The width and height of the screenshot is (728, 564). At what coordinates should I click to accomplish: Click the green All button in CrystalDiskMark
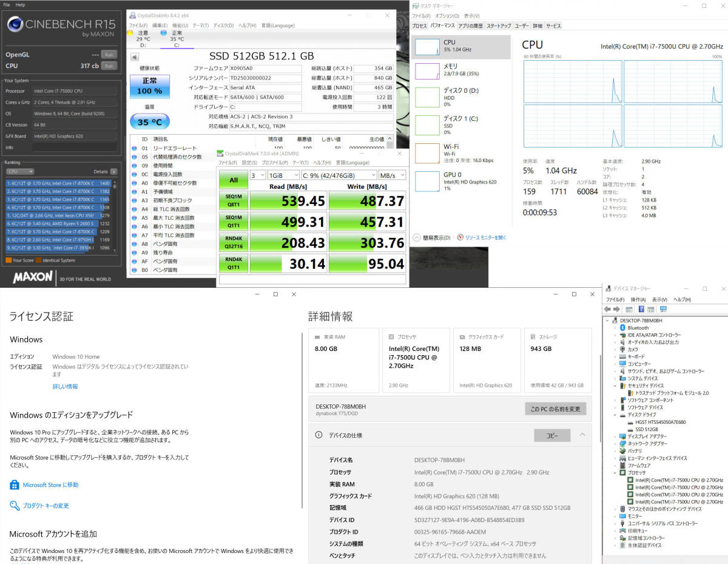click(x=233, y=180)
